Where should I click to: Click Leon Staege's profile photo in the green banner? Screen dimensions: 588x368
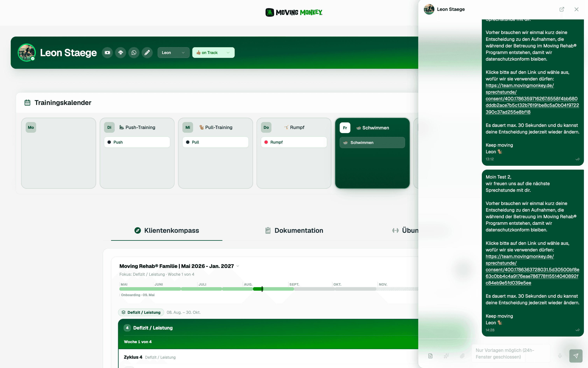27,53
